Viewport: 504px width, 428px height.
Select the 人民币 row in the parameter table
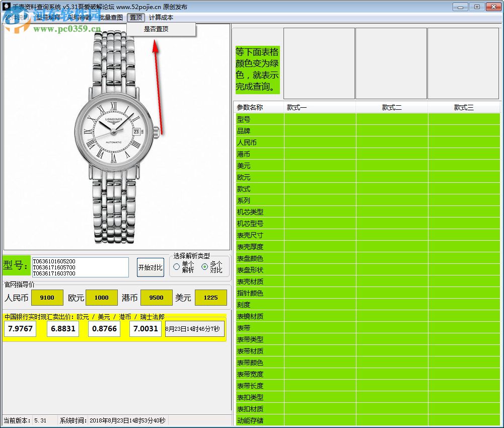click(368, 142)
